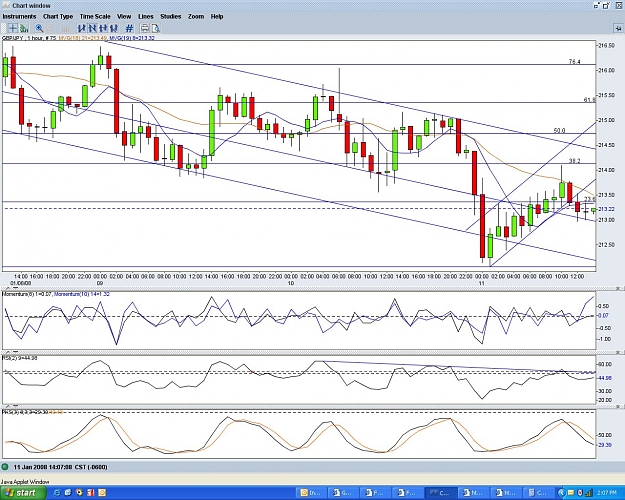The height and width of the screenshot is (500, 625).
Task: Click the pin arrow icon at toolbar right
Action: [x=618, y=28]
